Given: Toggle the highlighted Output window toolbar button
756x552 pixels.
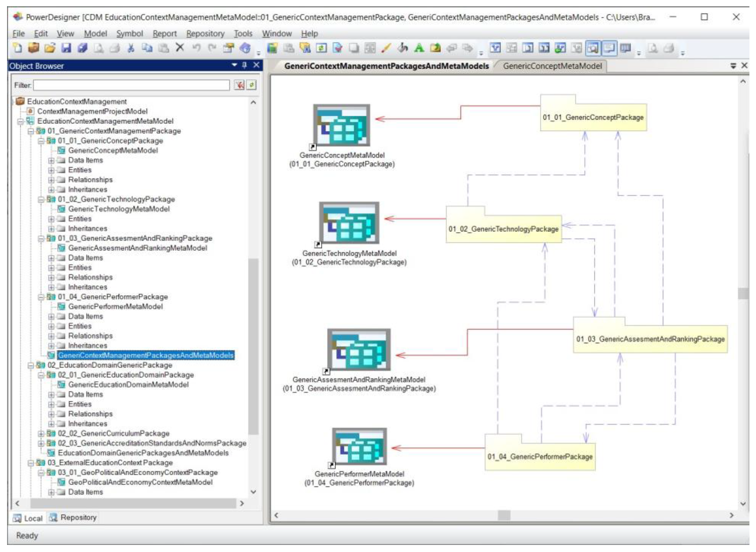Looking at the screenshot, I should (x=609, y=48).
